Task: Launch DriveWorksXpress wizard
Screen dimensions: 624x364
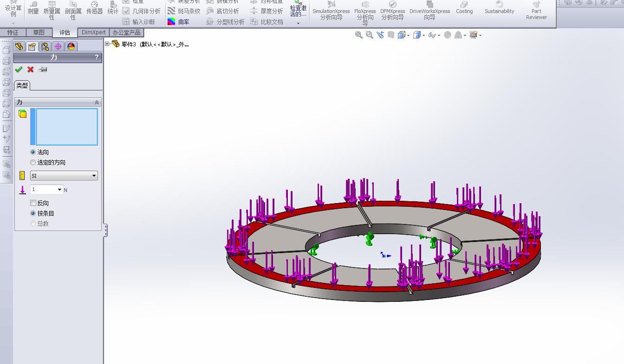Action: 429,11
